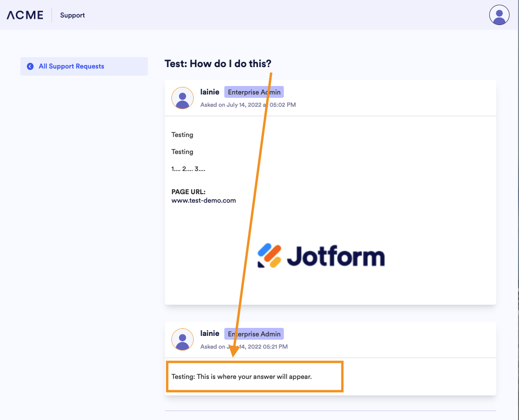Image resolution: width=519 pixels, height=420 pixels.
Task: Click the 05:21 PM timestamp on the reply
Action: (244, 346)
